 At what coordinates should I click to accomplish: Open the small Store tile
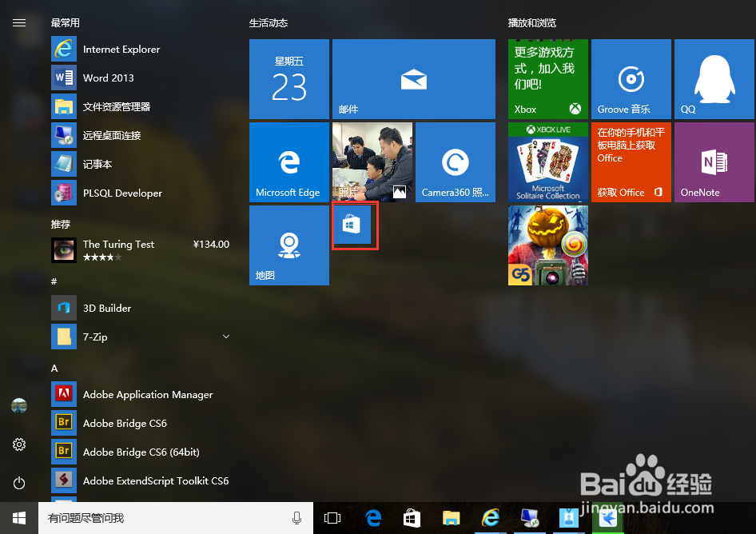tap(352, 225)
